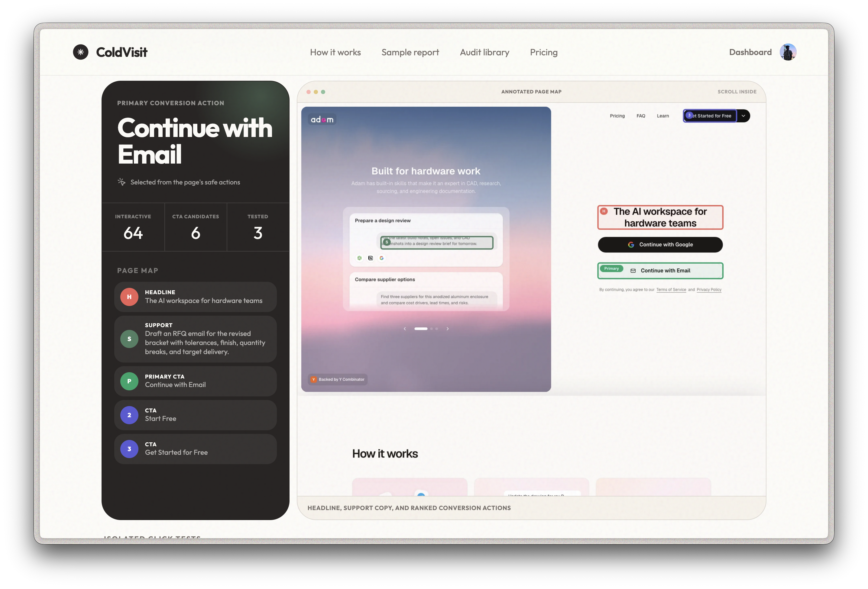
Task: Click the 'ANNOTATED PAGE MAP' title
Action: (531, 92)
